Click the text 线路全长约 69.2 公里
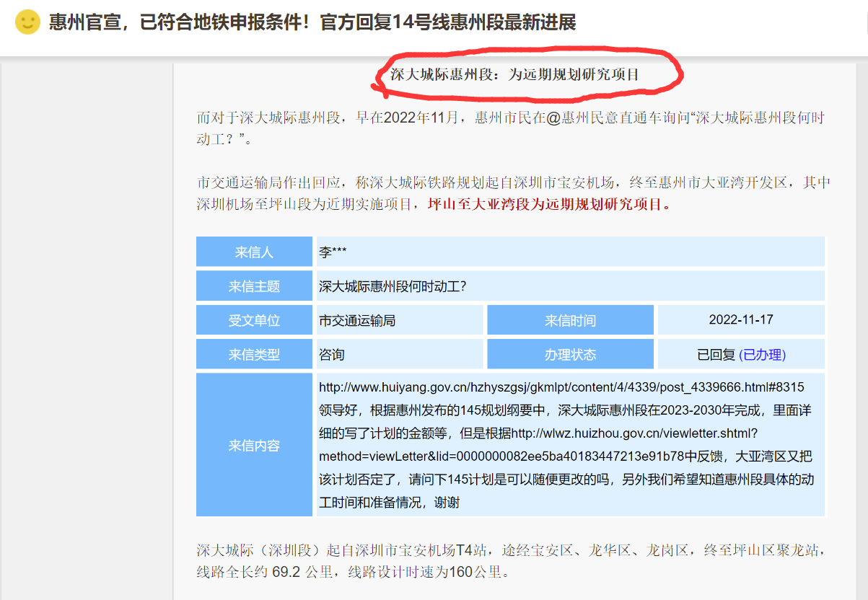Screen dimensions: 868x600 coord(266,573)
